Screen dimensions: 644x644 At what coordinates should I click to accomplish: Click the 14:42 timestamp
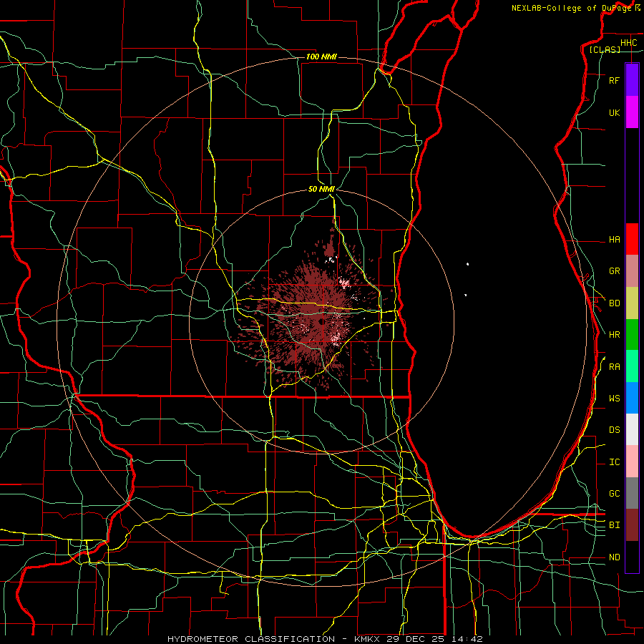(466, 639)
